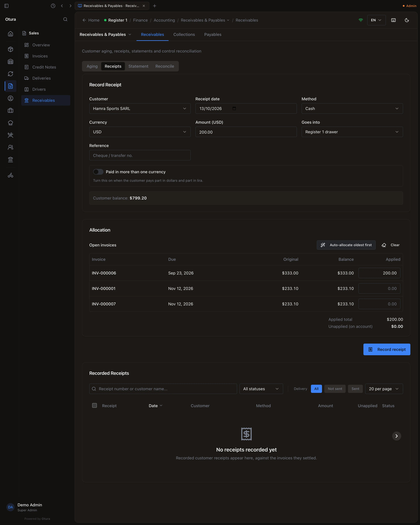
Task: Click the next-page arrow in Recorded Receipts
Action: click(396, 436)
